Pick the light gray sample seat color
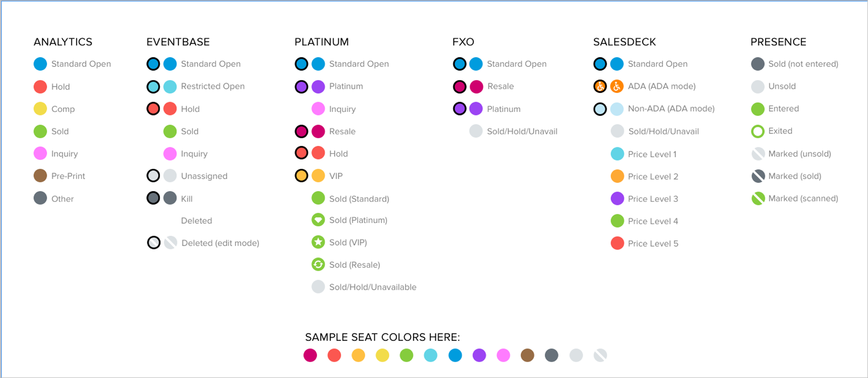Viewport: 868px width, 378px height. [576, 355]
